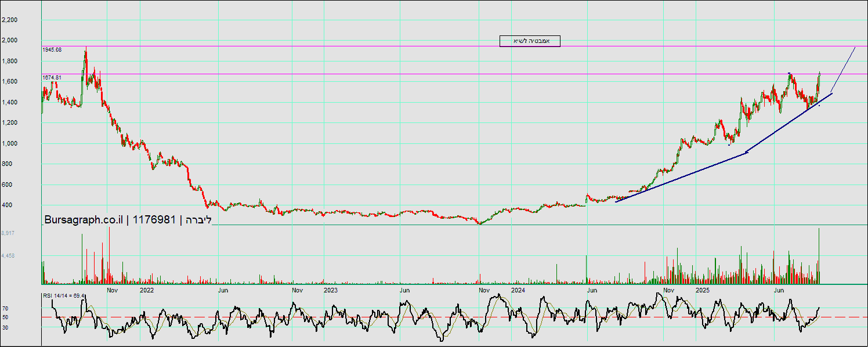Click the RSI 70 overbought level label
The height and width of the screenshot is (347, 868).
(5, 309)
